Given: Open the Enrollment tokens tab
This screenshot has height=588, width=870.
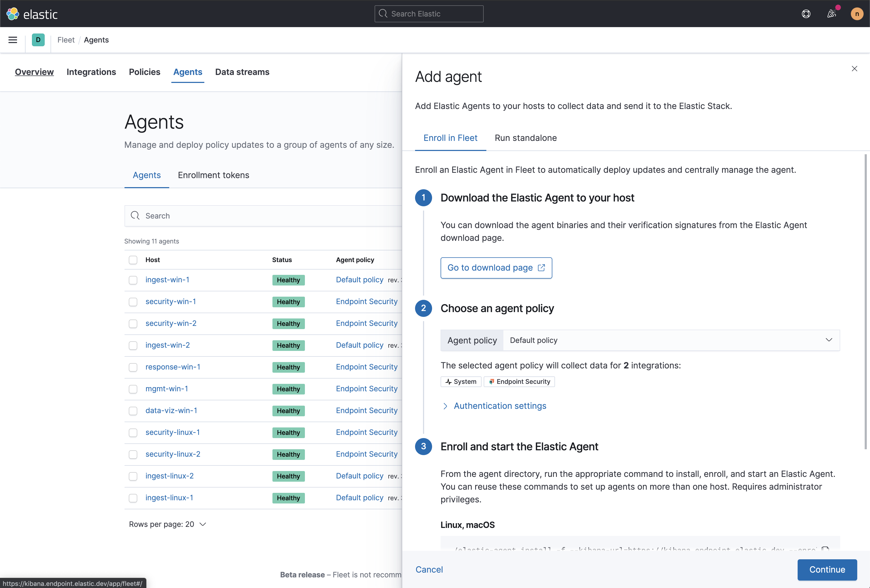Looking at the screenshot, I should (213, 175).
